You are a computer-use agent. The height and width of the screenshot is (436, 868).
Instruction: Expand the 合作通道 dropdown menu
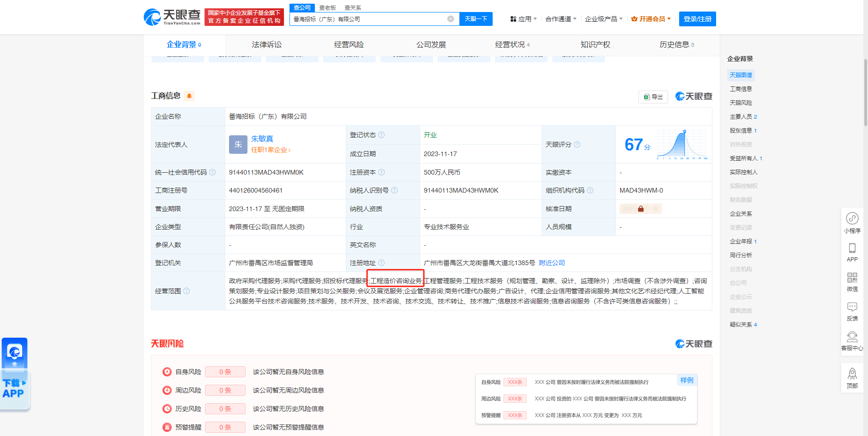(x=561, y=19)
